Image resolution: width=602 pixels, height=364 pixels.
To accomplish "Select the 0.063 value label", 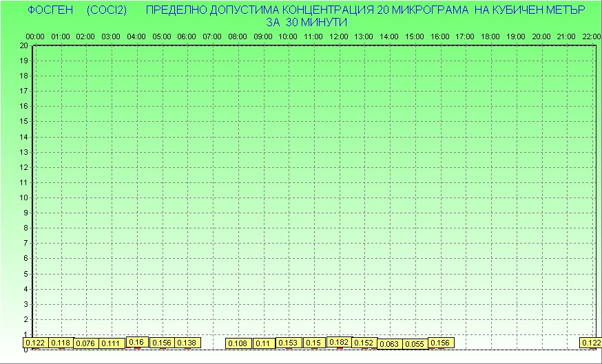I will (389, 344).
